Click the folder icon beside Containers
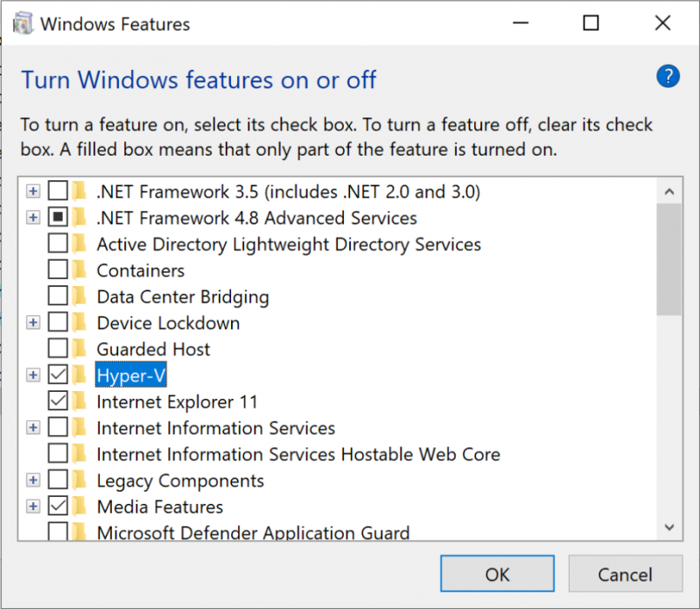 pos(80,270)
